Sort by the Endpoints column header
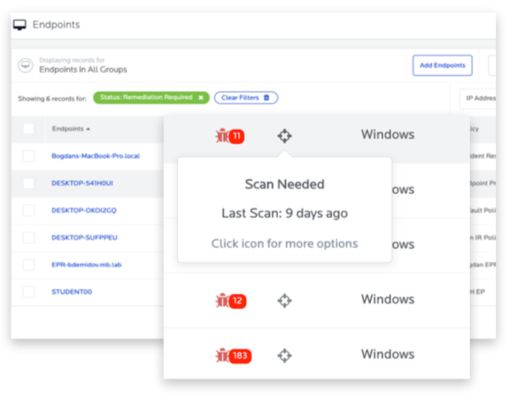 71,129
